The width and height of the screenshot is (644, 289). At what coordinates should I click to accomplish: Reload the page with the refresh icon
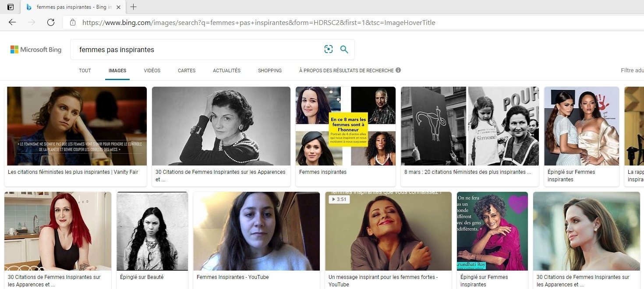(x=51, y=22)
